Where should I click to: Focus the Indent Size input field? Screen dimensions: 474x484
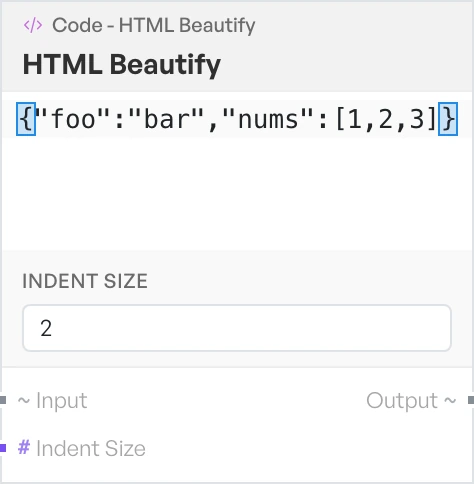point(237,328)
